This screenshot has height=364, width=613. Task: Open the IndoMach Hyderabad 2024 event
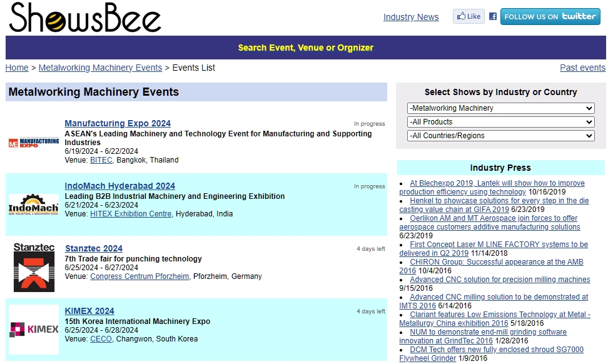(119, 186)
